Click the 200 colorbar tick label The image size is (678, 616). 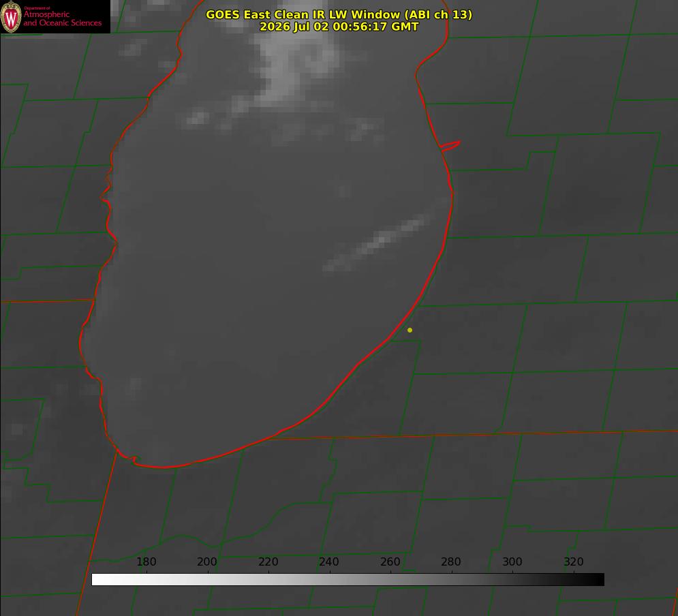[207, 561]
